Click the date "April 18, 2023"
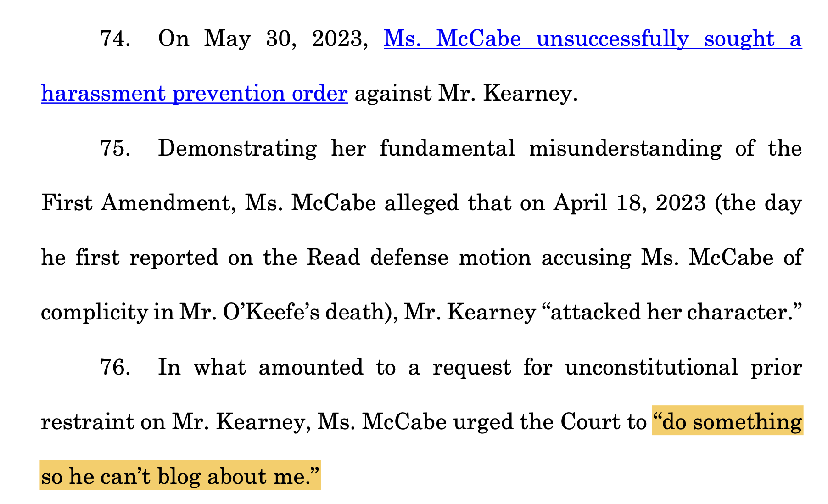This screenshot has height=504, width=828. [629, 203]
